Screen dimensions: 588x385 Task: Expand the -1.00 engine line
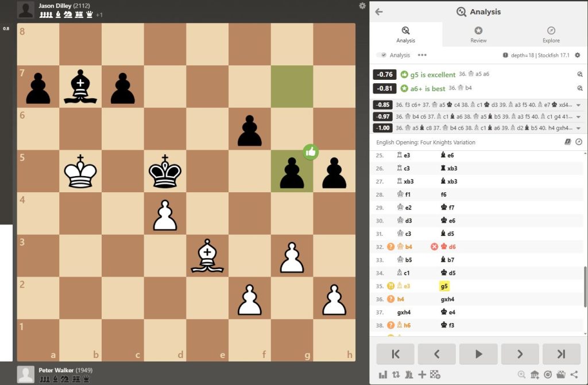[x=578, y=128]
